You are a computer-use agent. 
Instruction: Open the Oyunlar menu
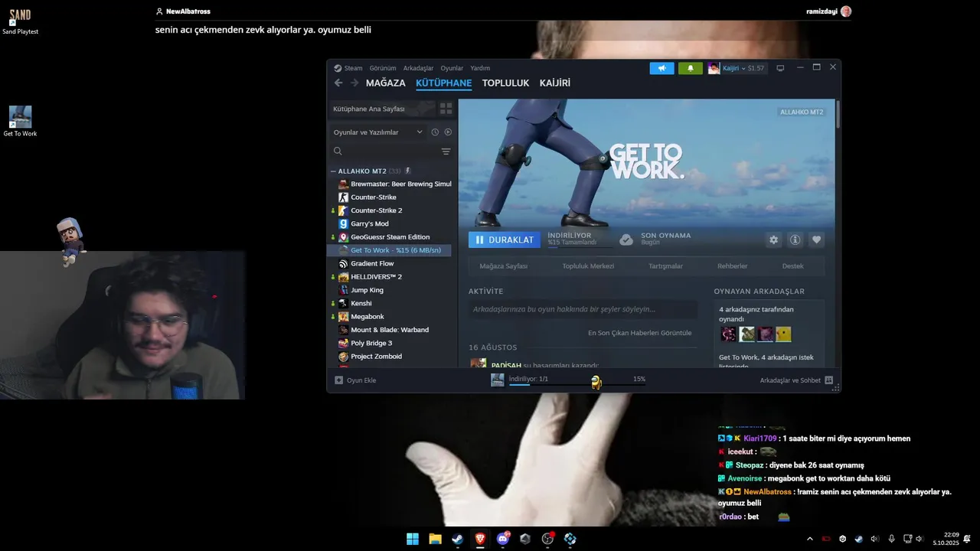pos(452,68)
